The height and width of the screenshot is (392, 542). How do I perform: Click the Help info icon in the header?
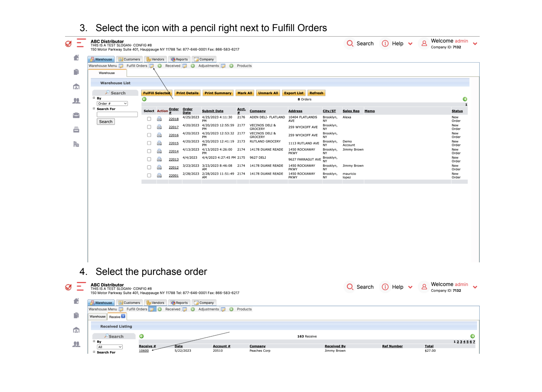(x=385, y=43)
